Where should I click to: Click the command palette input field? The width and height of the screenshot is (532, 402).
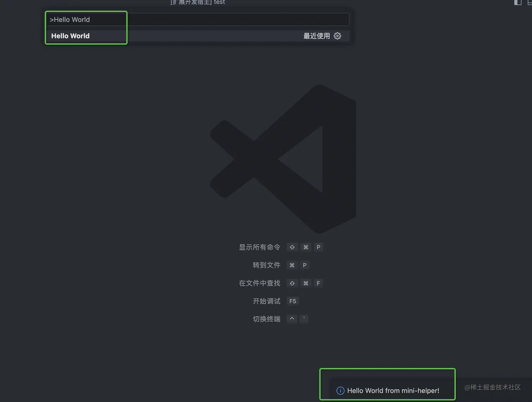198,19
